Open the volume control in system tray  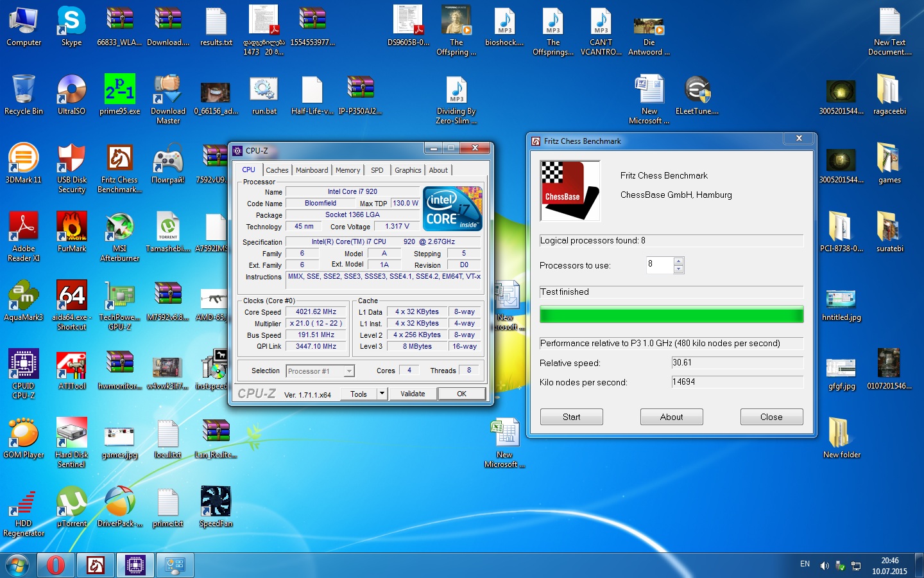[x=825, y=566]
